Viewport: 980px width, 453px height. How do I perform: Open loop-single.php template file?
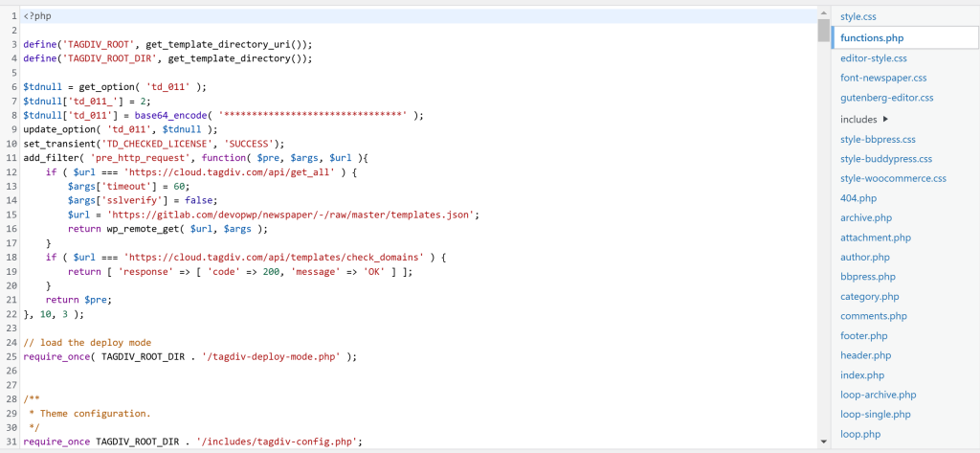pyautogui.click(x=875, y=414)
